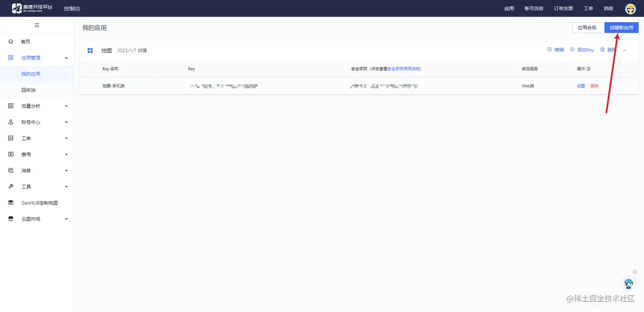
Task: Click the trash icon next to 删除
Action: click(x=602, y=49)
